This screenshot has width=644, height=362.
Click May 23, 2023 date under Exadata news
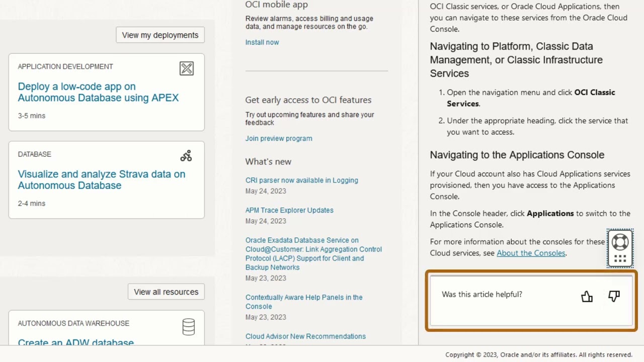coord(266,278)
